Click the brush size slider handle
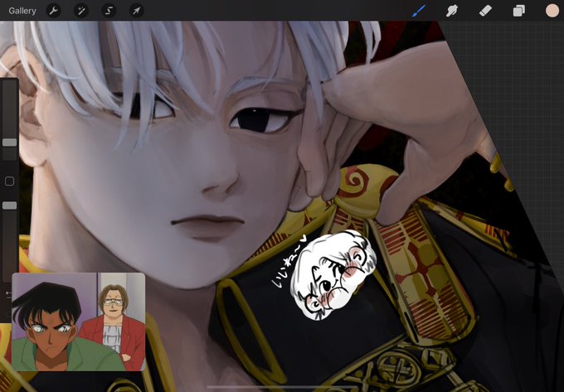 pyautogui.click(x=10, y=143)
